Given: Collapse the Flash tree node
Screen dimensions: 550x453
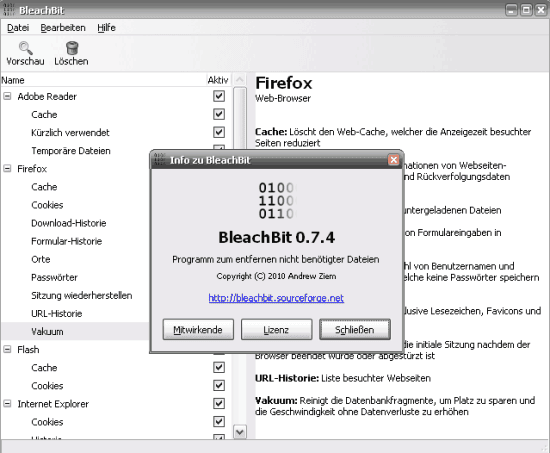Looking at the screenshot, I should pyautogui.click(x=7, y=349).
